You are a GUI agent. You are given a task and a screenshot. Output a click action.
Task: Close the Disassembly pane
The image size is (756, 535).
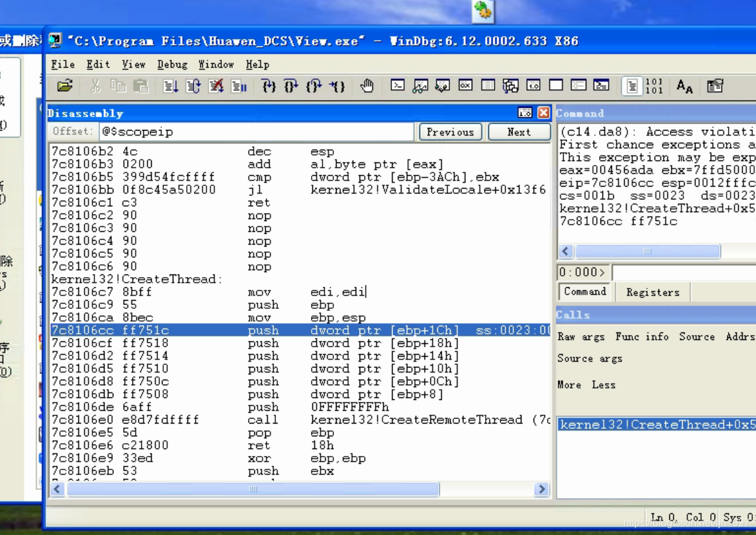[x=543, y=113]
